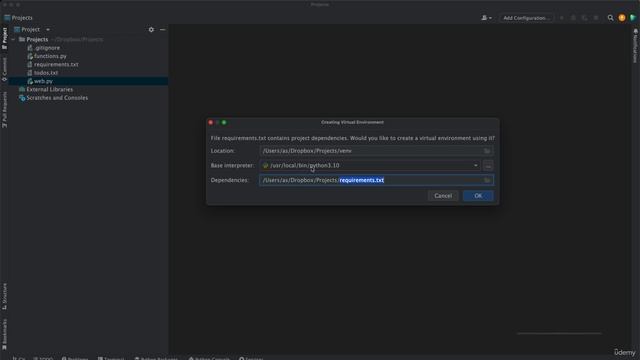Open the Structure side tab

tap(4, 296)
